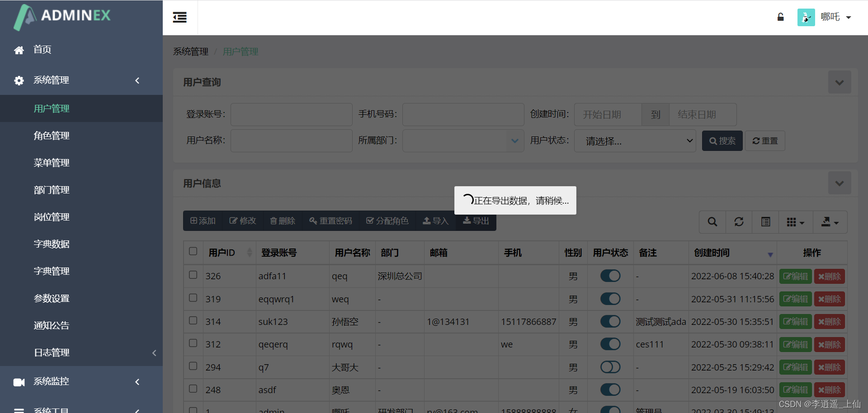The height and width of the screenshot is (413, 868).
Task: Click the 重置 button
Action: click(x=765, y=141)
